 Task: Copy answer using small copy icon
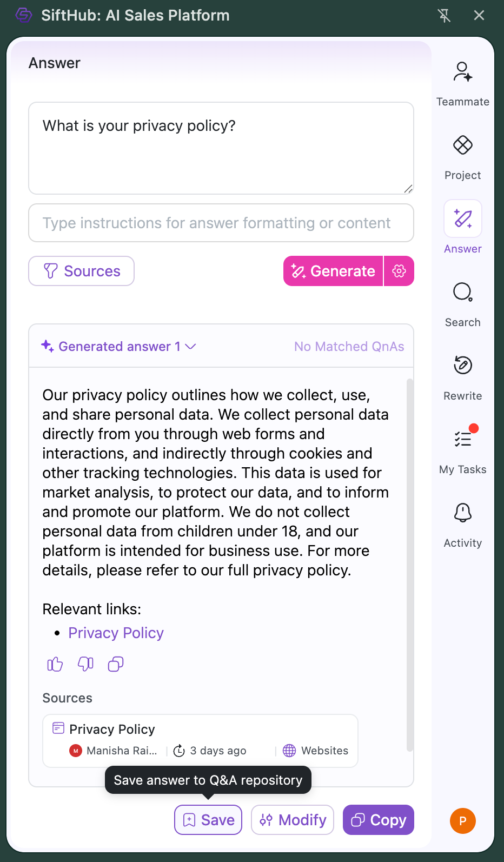coord(116,664)
